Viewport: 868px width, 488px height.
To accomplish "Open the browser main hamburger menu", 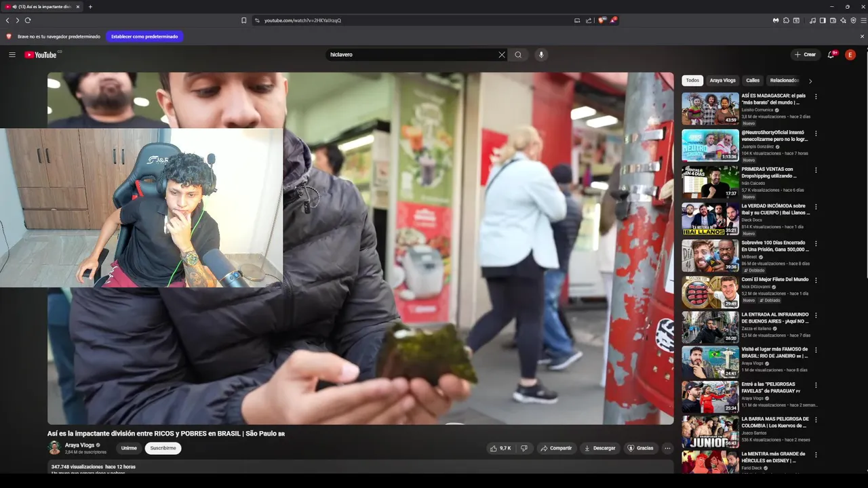I will click(863, 20).
